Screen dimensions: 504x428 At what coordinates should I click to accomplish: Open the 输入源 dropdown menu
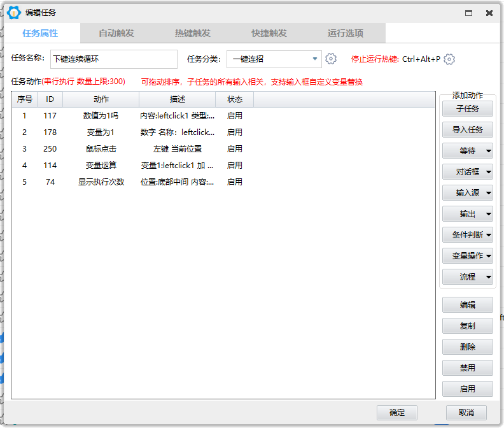pyautogui.click(x=488, y=193)
